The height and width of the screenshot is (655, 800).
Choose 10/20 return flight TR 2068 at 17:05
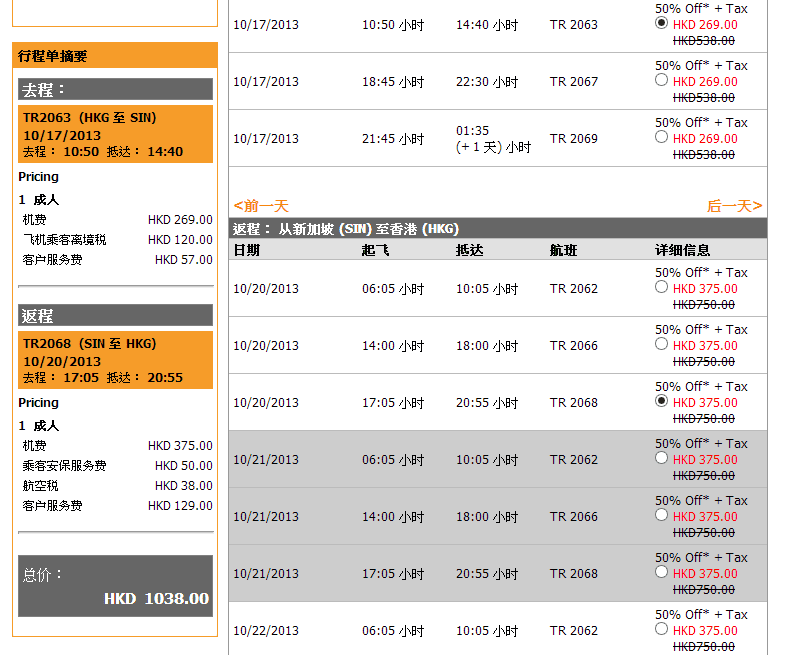pos(661,401)
